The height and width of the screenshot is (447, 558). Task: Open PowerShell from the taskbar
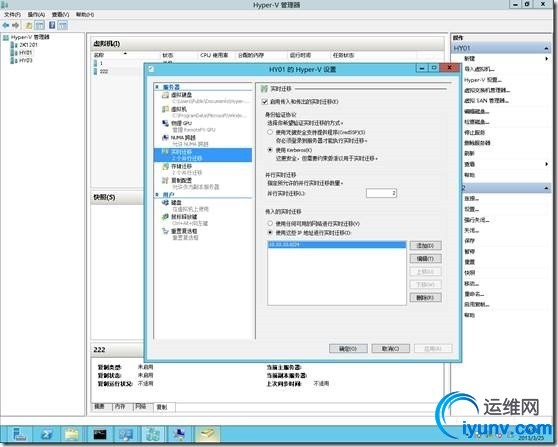(x=46, y=434)
